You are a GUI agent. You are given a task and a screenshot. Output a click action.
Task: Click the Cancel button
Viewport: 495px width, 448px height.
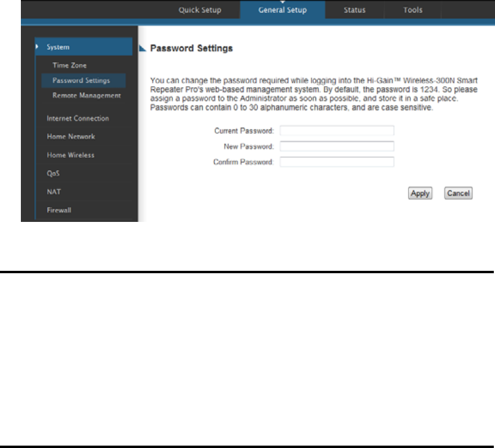coord(458,193)
